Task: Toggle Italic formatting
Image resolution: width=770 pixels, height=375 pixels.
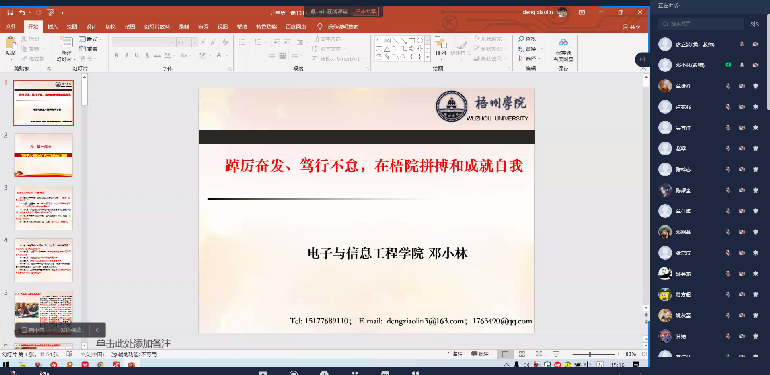Action: 127,55
